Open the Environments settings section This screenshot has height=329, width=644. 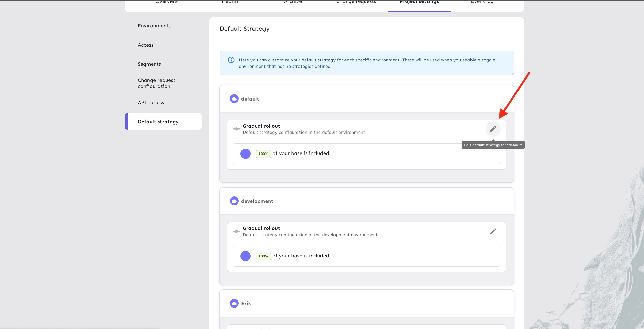[x=154, y=26]
